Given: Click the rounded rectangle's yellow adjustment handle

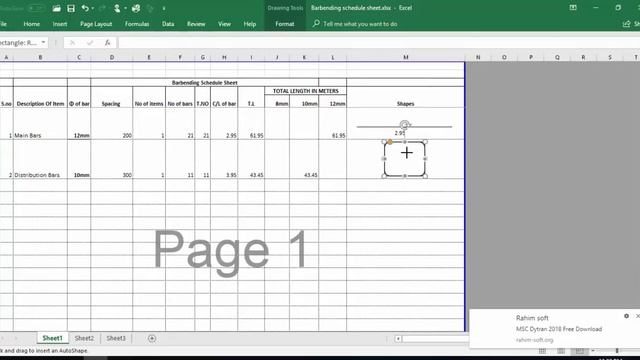Looking at the screenshot, I should click(x=390, y=142).
